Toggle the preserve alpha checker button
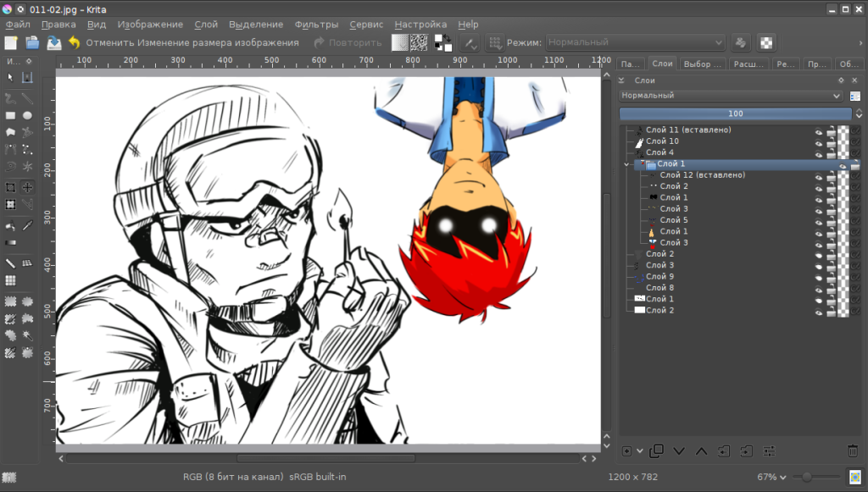The image size is (868, 492). 766,42
